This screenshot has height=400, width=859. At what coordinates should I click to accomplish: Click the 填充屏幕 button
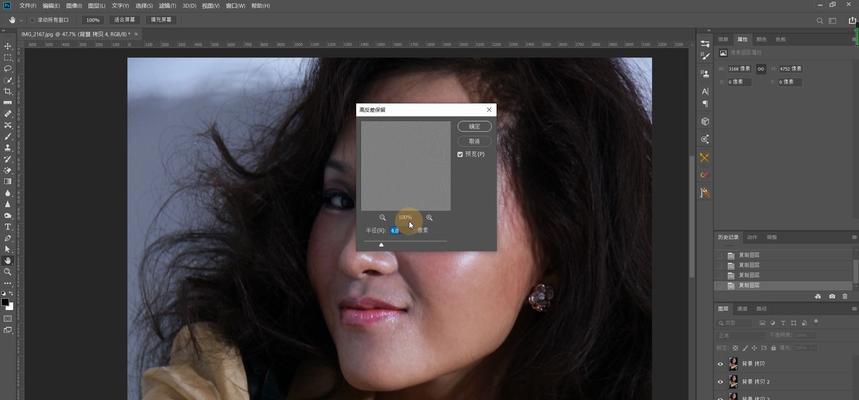(161, 20)
